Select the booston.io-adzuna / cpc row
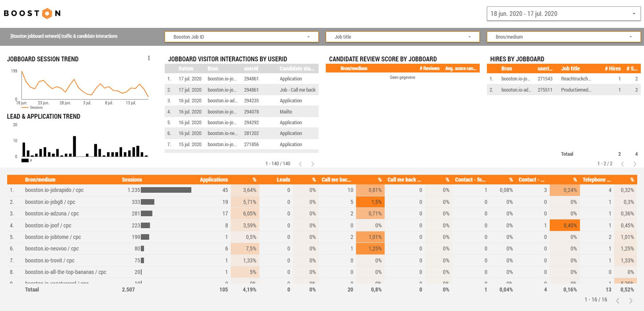The width and height of the screenshot is (644, 311). click(x=322, y=213)
